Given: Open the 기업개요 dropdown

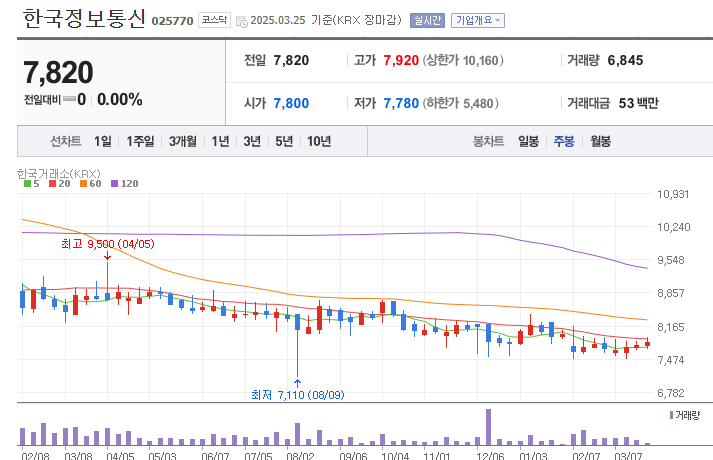Looking at the screenshot, I should pyautogui.click(x=477, y=20).
